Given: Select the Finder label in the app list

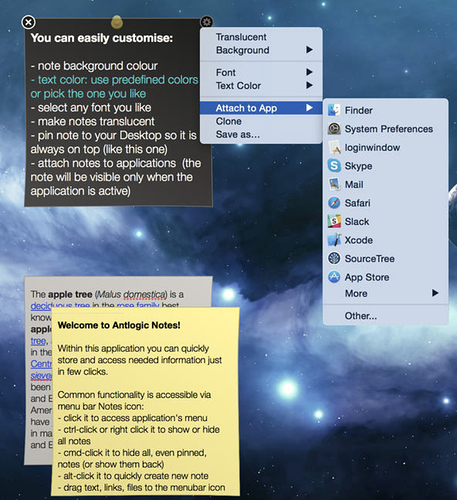Looking at the screenshot, I should (359, 110).
